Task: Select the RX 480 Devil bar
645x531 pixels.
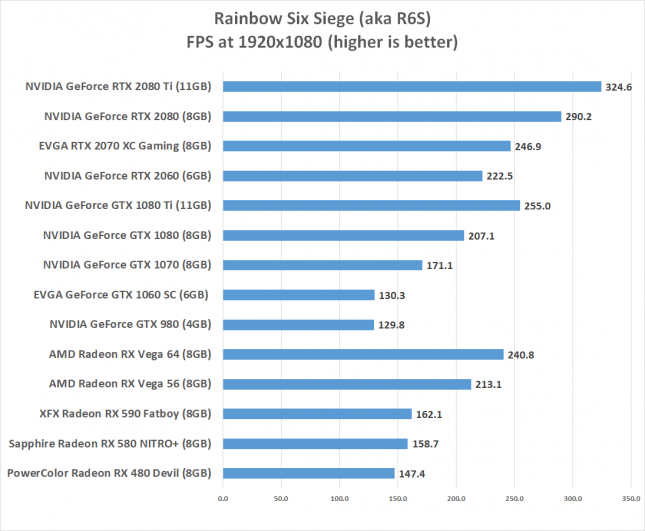Action: (309, 473)
